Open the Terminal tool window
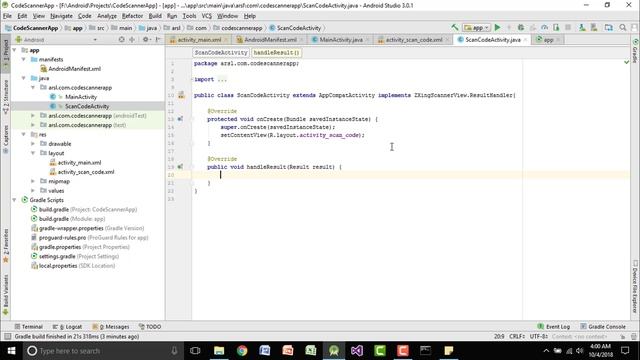This screenshot has height=360, width=640. click(29, 327)
